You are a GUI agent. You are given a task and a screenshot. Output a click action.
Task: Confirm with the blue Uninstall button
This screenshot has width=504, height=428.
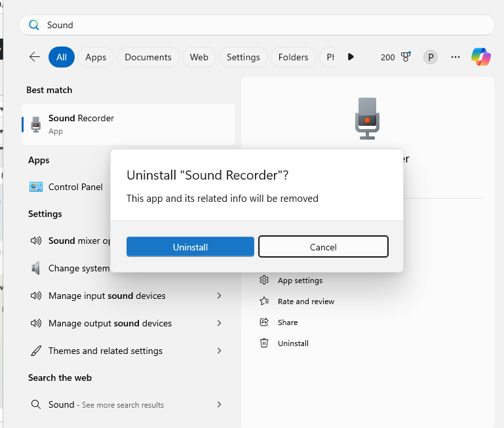(x=190, y=247)
